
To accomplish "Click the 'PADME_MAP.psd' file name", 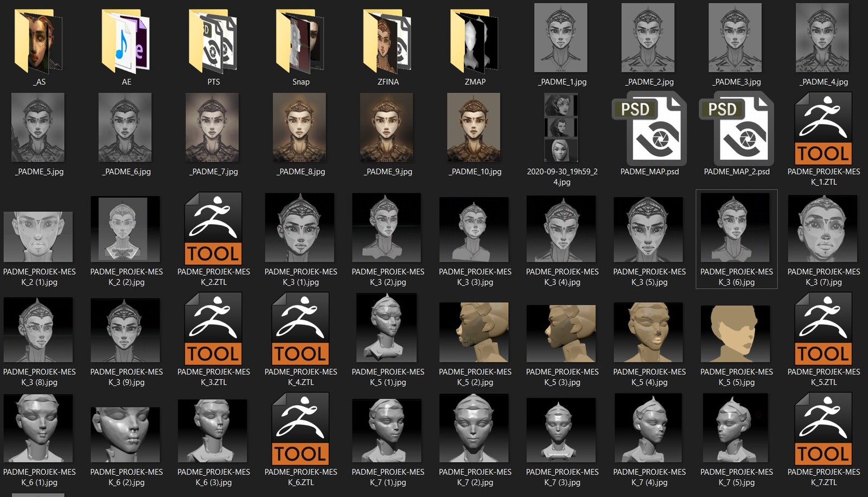I will 649,171.
